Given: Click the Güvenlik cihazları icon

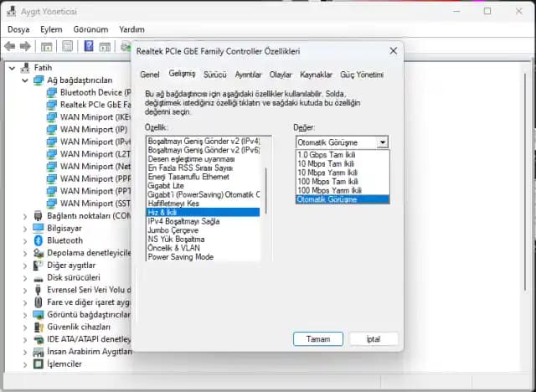Looking at the screenshot, I should 38,327.
